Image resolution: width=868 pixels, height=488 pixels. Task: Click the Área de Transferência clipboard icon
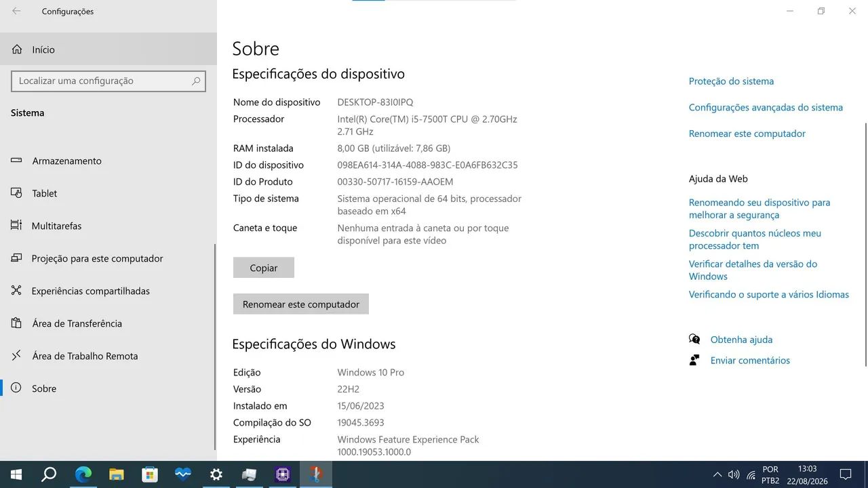(16, 323)
